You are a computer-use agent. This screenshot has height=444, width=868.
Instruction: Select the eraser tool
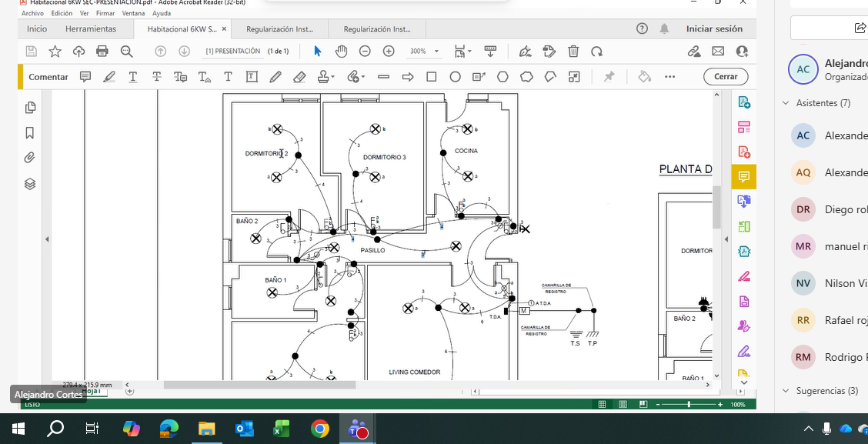pyautogui.click(x=299, y=77)
